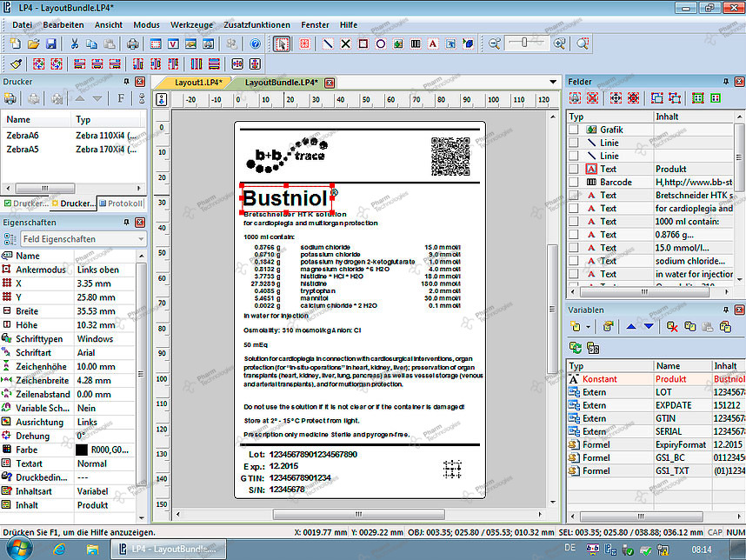Open the new-variable dropdown arrow
The height and width of the screenshot is (560, 746).
pyautogui.click(x=588, y=327)
